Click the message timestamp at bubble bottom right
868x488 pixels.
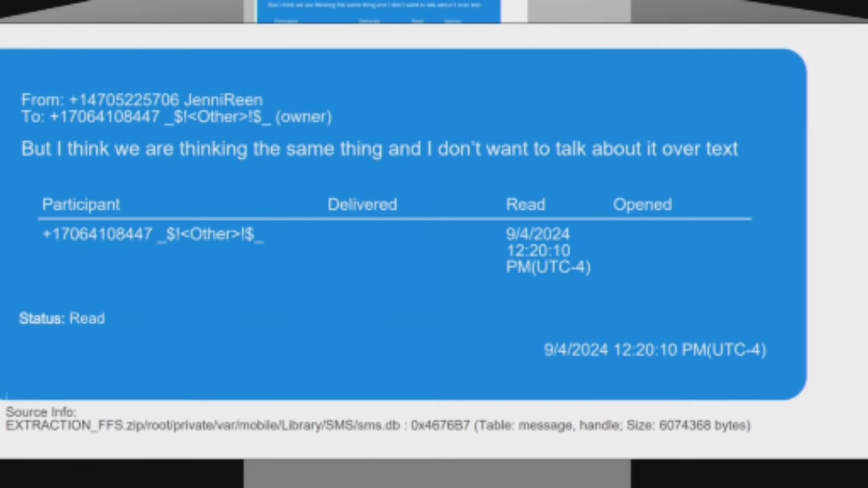pos(655,350)
